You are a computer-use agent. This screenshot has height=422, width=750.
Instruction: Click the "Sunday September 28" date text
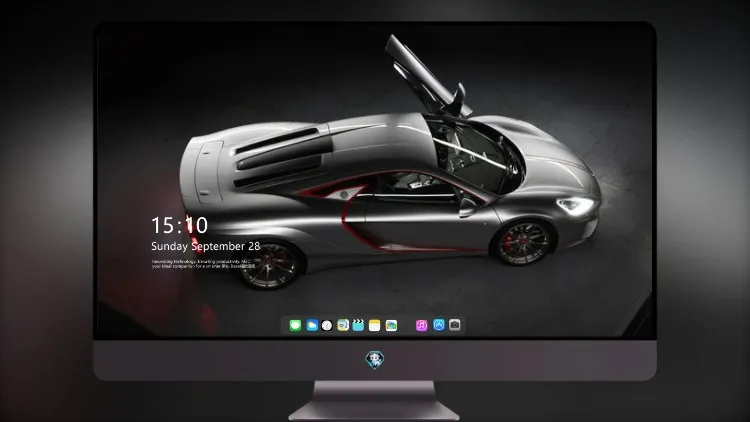tap(206, 246)
